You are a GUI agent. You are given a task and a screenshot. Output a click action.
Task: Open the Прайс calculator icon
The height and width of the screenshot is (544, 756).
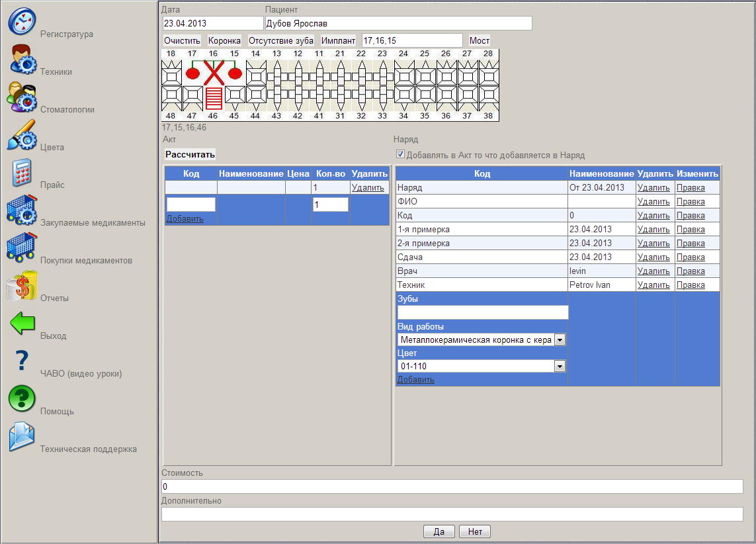(x=22, y=173)
